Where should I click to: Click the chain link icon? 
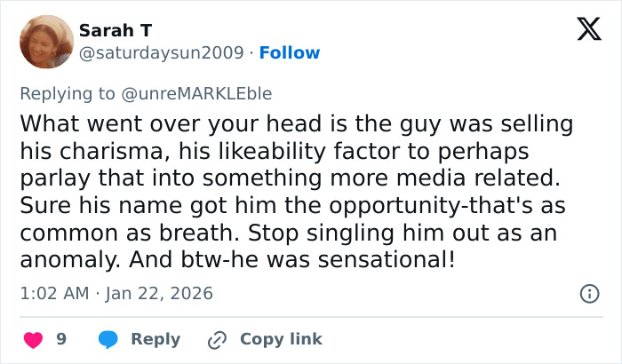[x=217, y=339]
